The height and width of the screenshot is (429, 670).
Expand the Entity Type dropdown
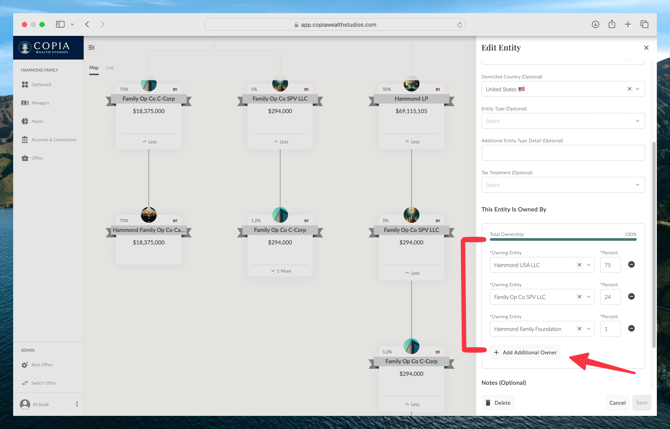[637, 121]
